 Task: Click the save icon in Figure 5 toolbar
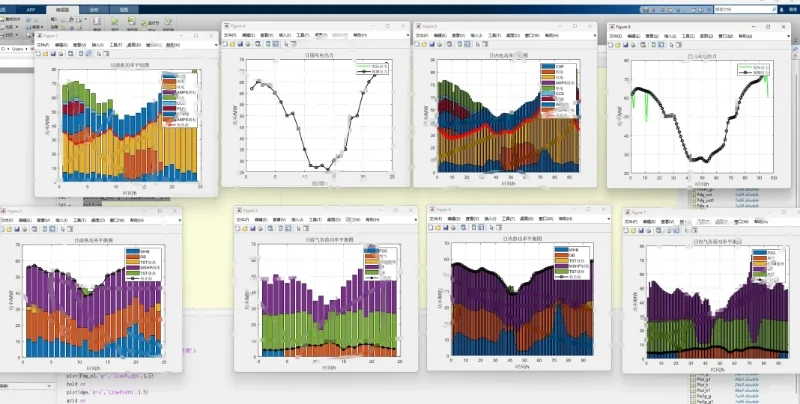[x=432, y=44]
